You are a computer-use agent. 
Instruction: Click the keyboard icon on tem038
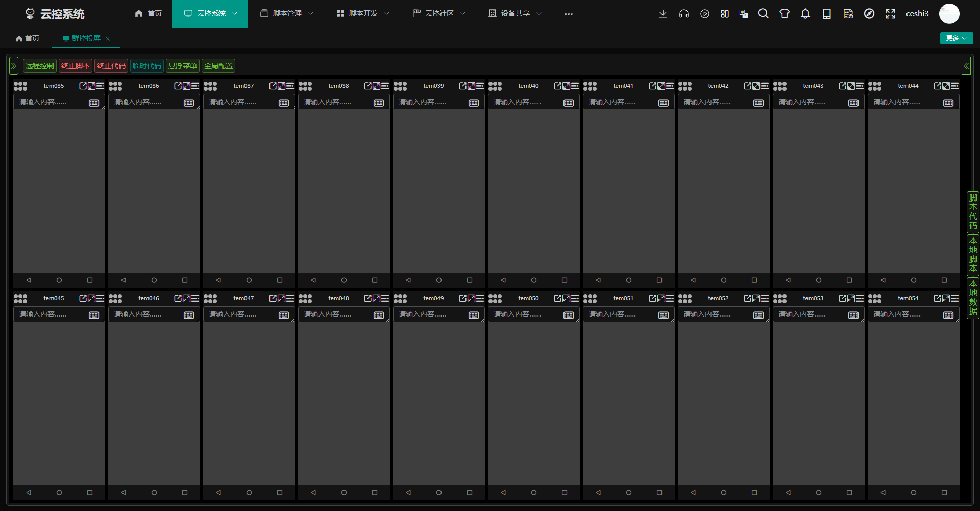[379, 103]
